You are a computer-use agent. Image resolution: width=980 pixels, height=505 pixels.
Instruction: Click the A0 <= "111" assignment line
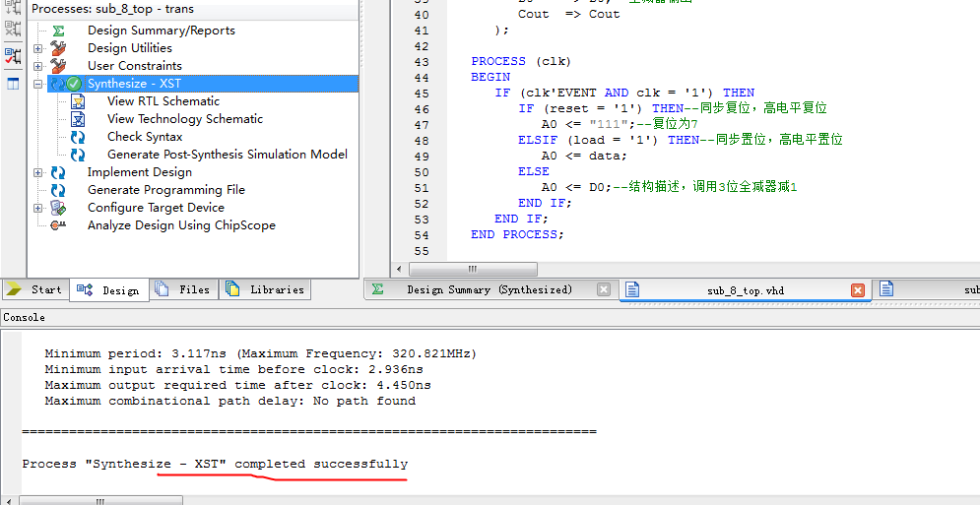[620, 124]
